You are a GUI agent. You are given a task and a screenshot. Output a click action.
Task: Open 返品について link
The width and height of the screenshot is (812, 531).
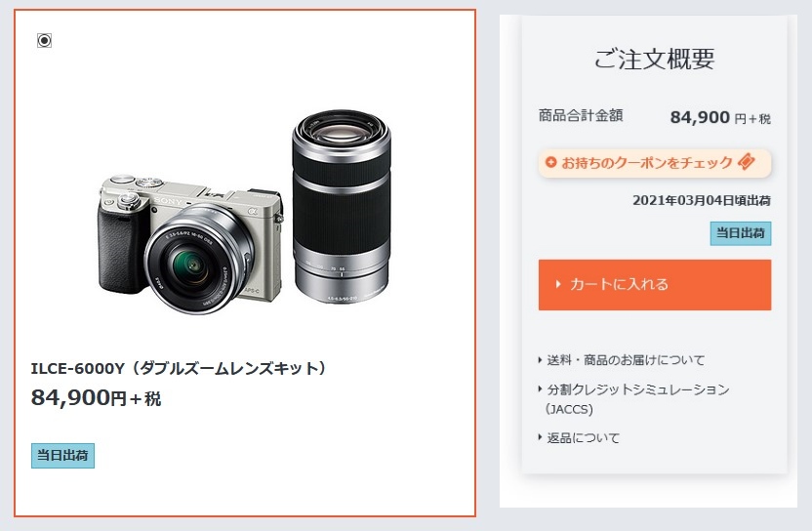pos(583,437)
